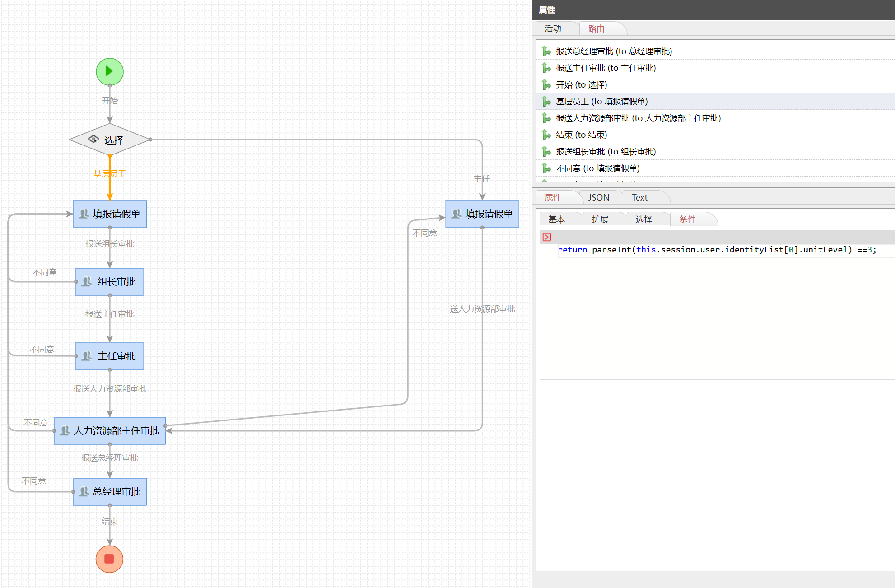Select the 总经理审批 activity node
This screenshot has height=588, width=895.
click(x=110, y=492)
